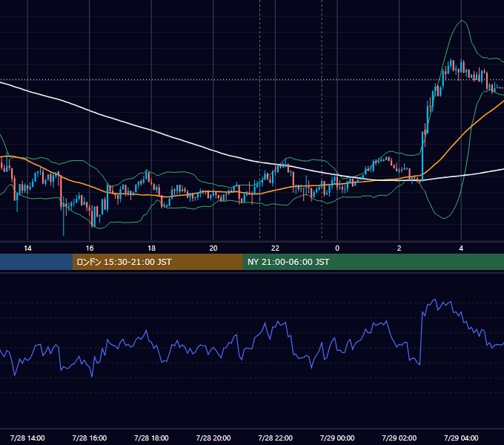Screen dimensions: 504x445
Task: Click the upper Bollinger band peak near 4 o'clock
Action: tap(462, 21)
